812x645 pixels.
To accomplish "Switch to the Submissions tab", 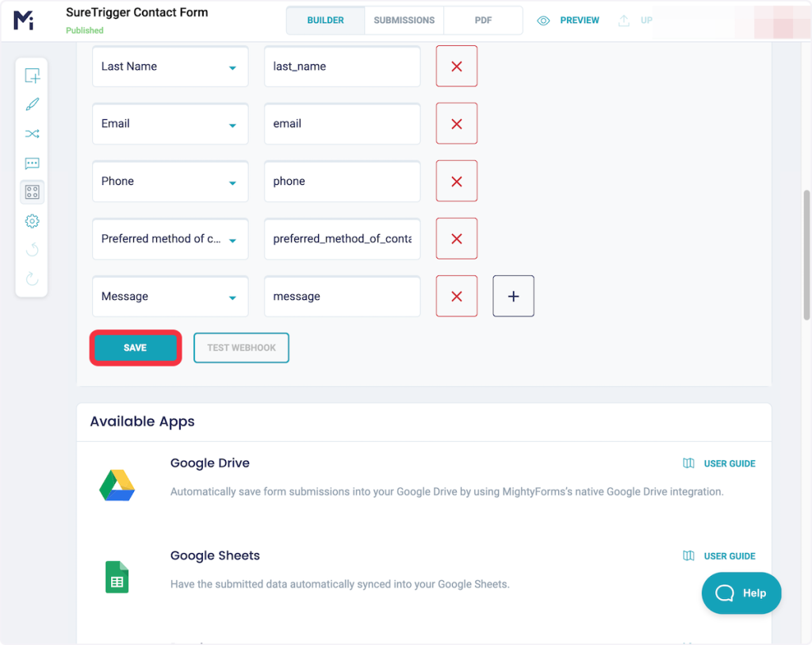I will [404, 21].
